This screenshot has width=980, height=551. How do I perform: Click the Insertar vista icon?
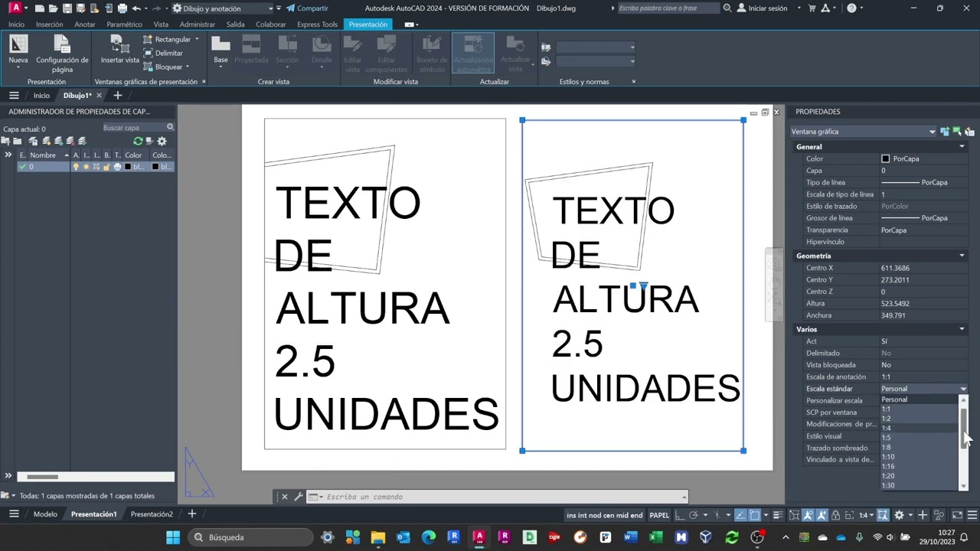click(x=119, y=44)
